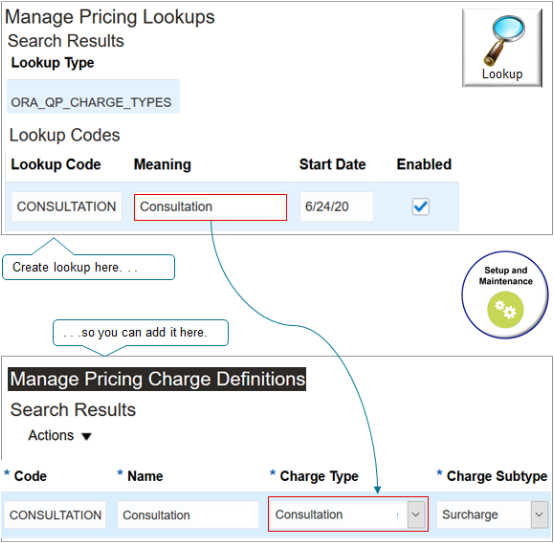This screenshot has height=543, width=554.
Task: Open the Setup and Maintenance gear icon
Action: (x=505, y=310)
